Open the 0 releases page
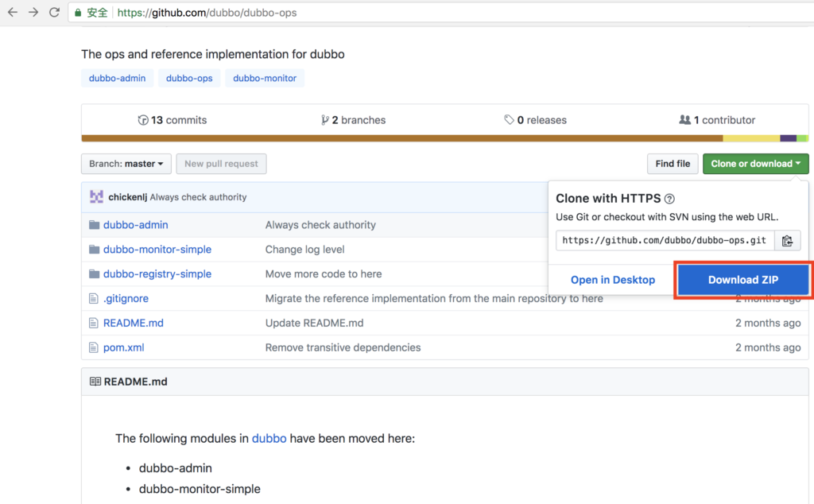The image size is (814, 504). tap(535, 120)
